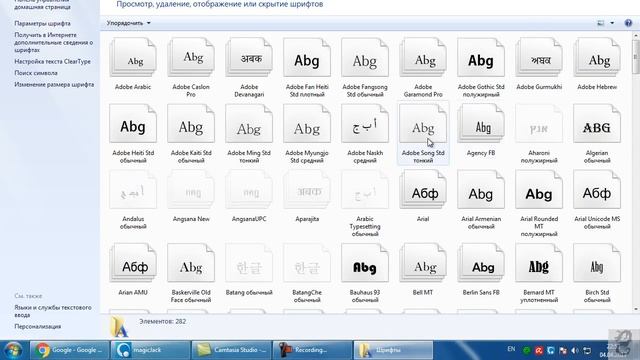
Task: Click the EN language indicator in tray
Action: (x=511, y=349)
